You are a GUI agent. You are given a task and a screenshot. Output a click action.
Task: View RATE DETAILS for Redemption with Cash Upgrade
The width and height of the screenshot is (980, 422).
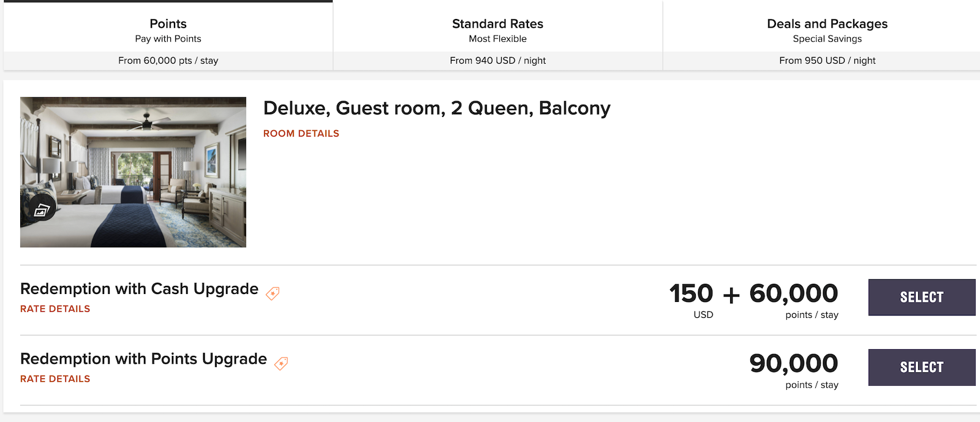tap(55, 309)
